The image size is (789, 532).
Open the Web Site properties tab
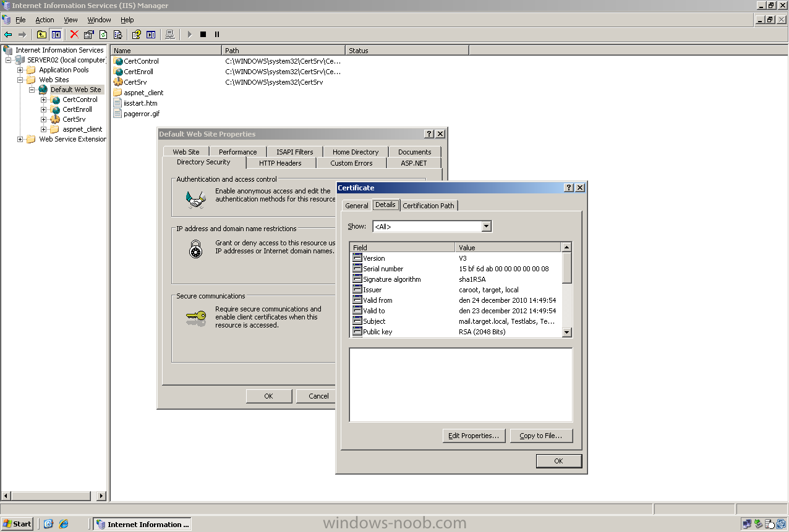[186, 152]
